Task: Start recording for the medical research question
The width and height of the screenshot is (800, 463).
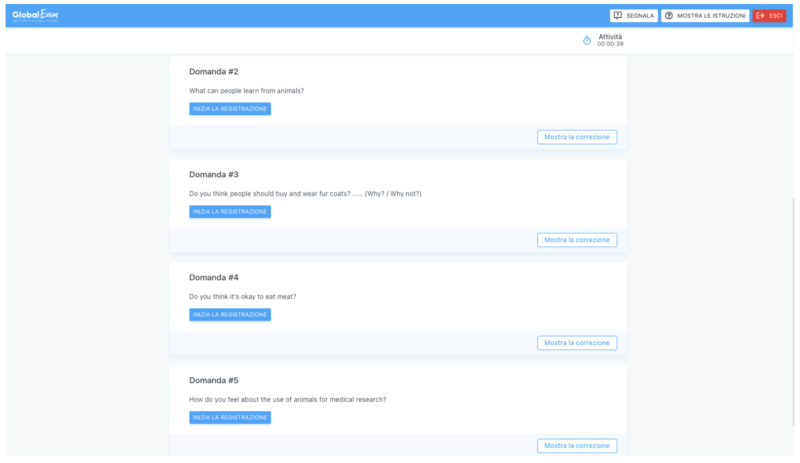Action: pos(230,418)
